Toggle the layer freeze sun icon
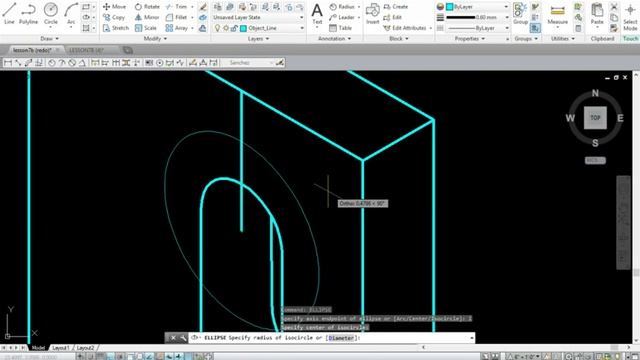This screenshot has height=360, width=640. [x=226, y=28]
